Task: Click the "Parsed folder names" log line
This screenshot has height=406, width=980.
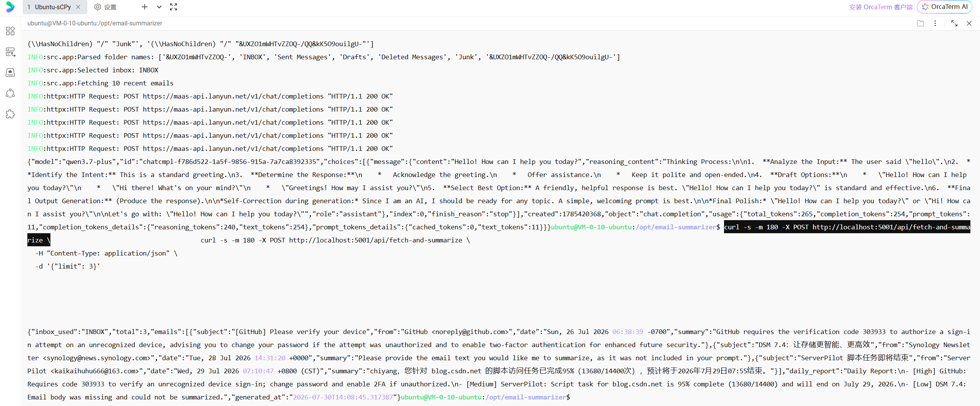Action: click(324, 57)
